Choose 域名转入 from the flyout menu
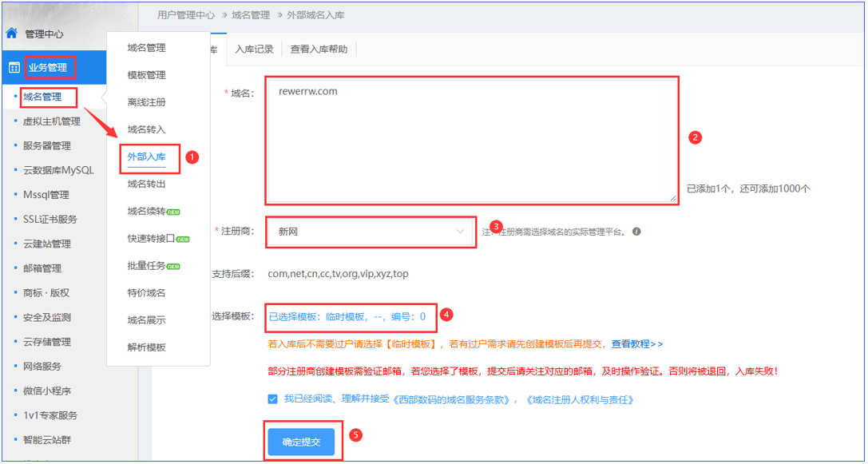The height and width of the screenshot is (464, 868). pos(146,129)
